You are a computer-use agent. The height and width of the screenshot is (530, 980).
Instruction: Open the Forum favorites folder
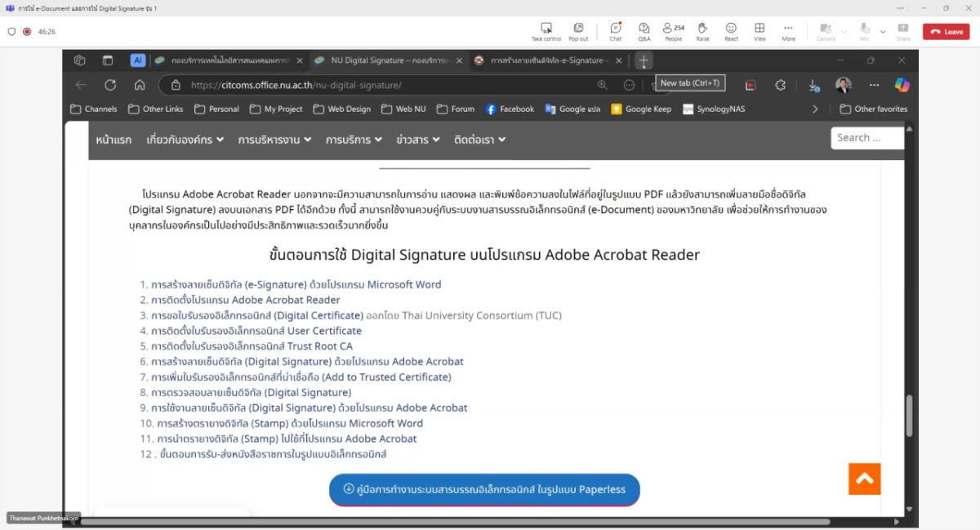click(456, 109)
